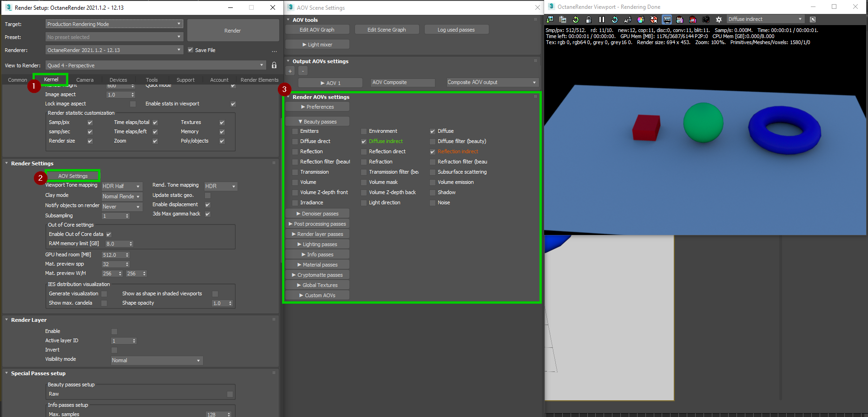Expand the Info passes section
This screenshot has width=868, height=417.
(318, 254)
